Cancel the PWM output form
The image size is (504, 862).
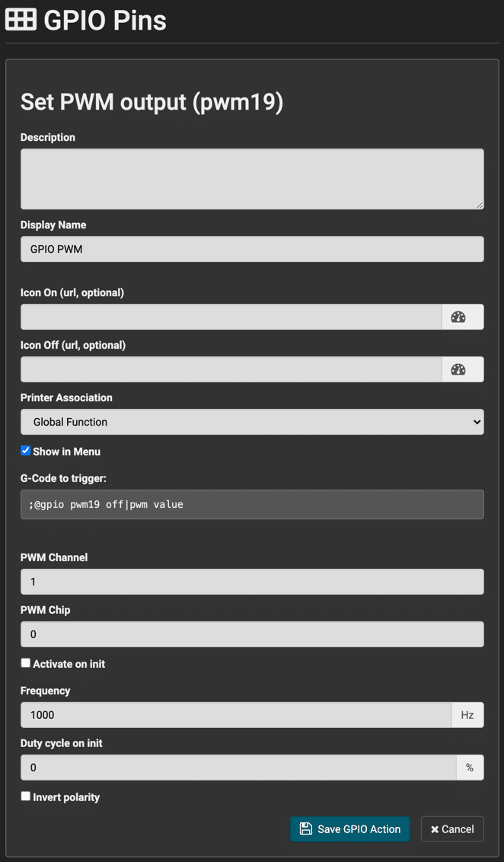coord(452,829)
